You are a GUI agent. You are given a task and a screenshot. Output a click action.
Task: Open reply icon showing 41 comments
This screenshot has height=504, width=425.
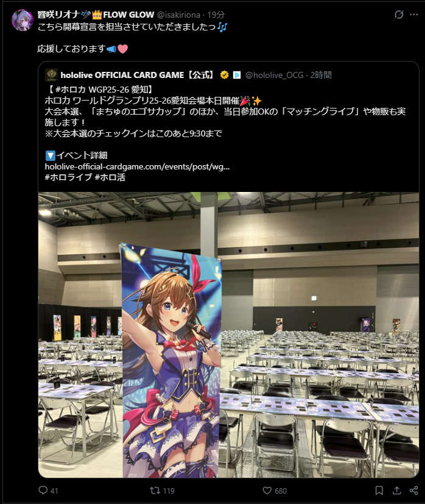pos(43,490)
